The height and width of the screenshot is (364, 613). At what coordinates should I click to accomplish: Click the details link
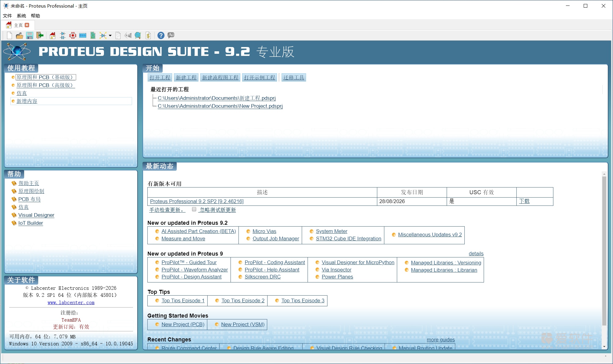tap(476, 253)
